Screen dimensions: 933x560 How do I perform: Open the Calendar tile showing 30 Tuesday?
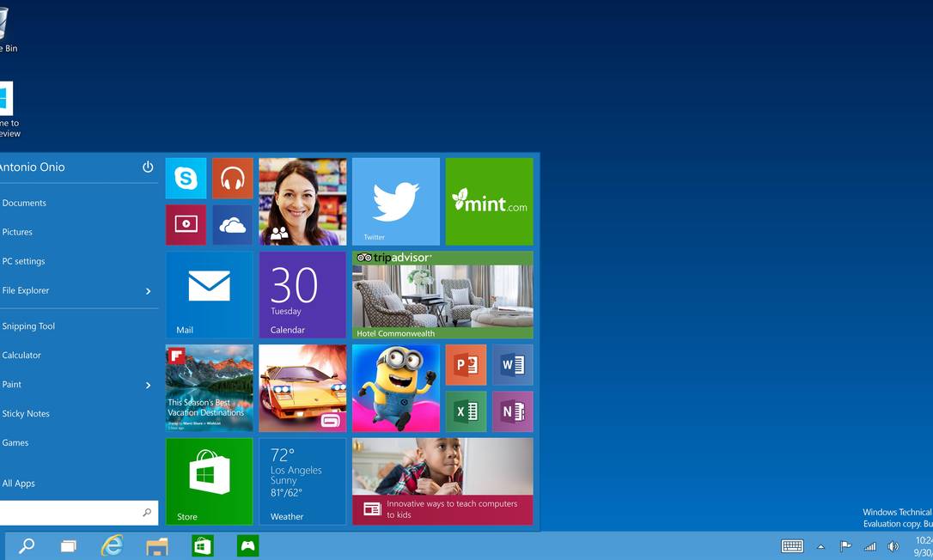[302, 295]
